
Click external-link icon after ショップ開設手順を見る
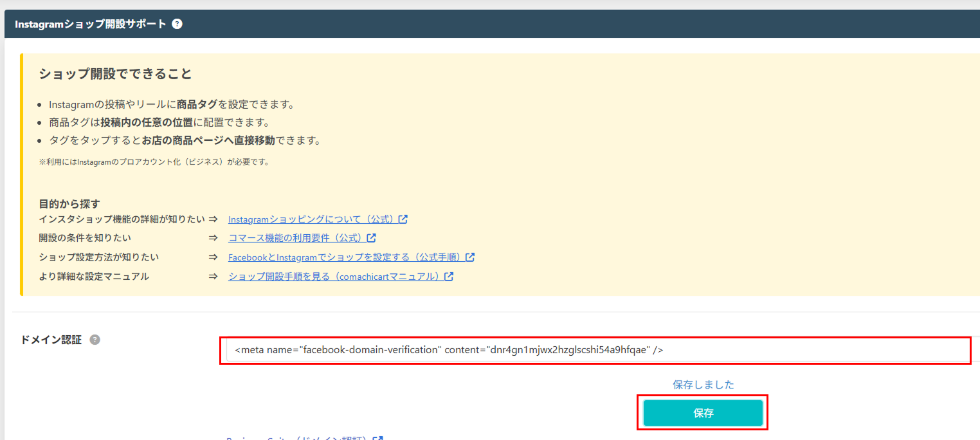[x=449, y=277]
